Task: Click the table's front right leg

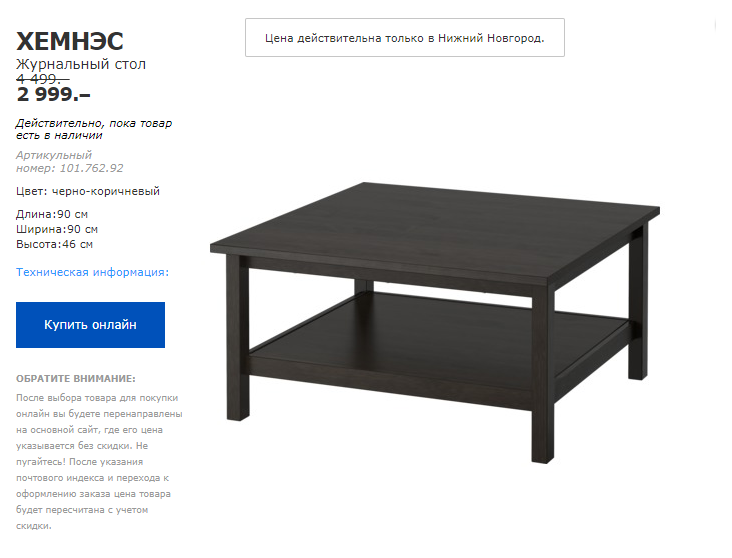Action: [543, 374]
